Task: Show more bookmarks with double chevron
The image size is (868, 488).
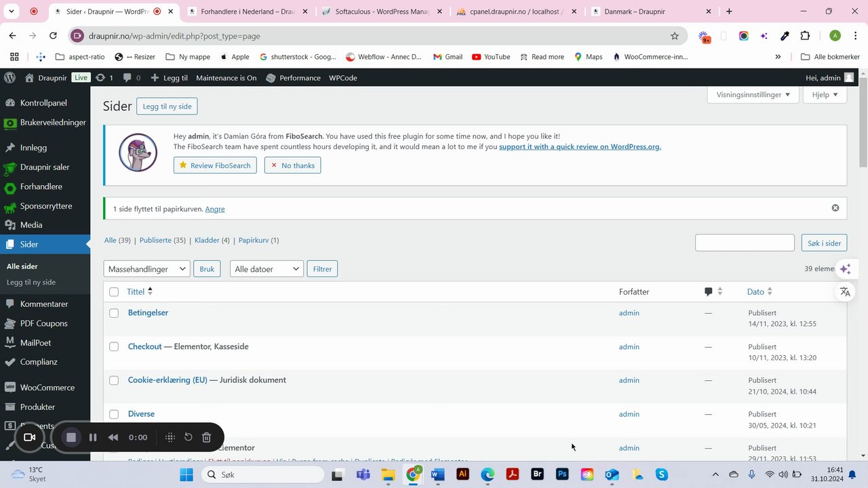Action: point(778,57)
